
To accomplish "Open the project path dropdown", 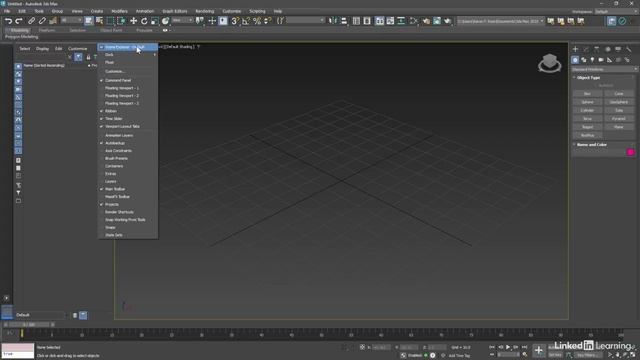I will (500, 21).
